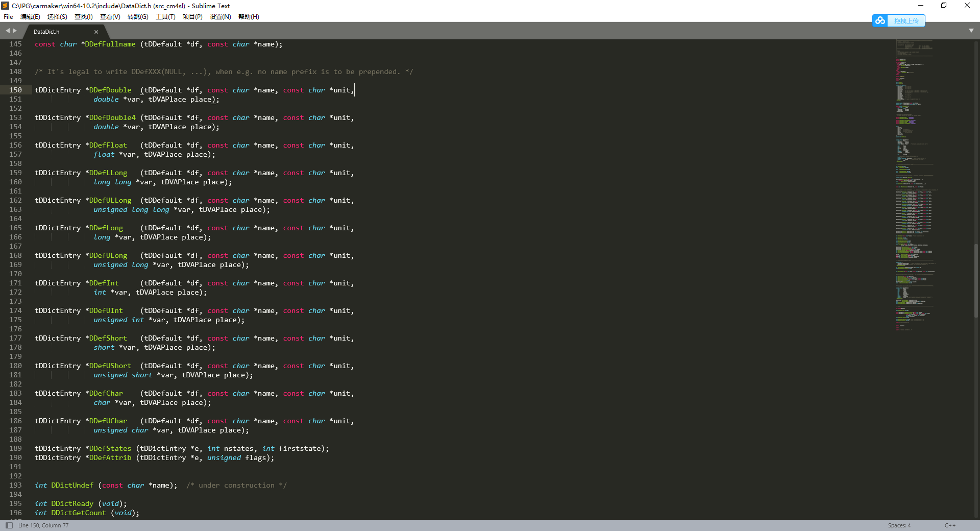
Task: Click the 'firststate' parameter
Action: pos(300,449)
